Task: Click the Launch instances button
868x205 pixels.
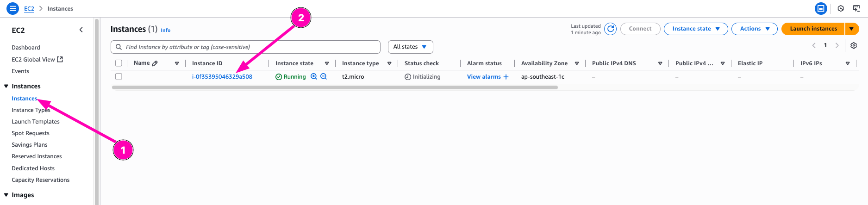Action: (813, 29)
